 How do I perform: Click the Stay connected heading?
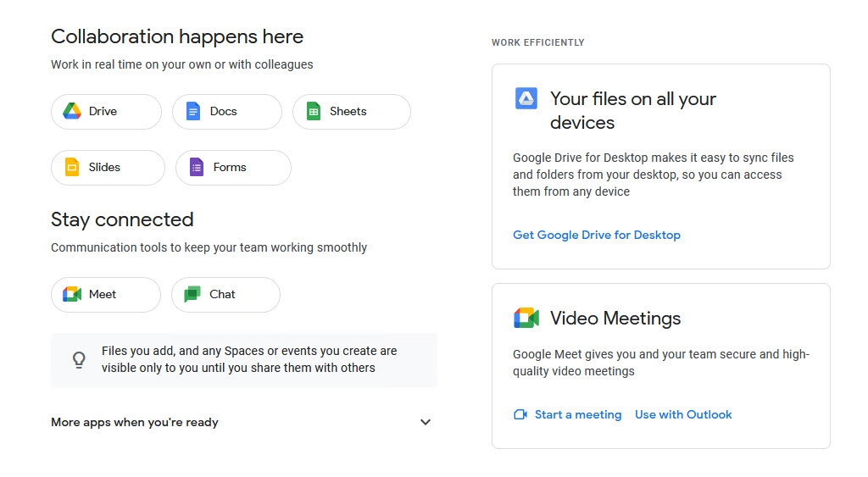122,219
